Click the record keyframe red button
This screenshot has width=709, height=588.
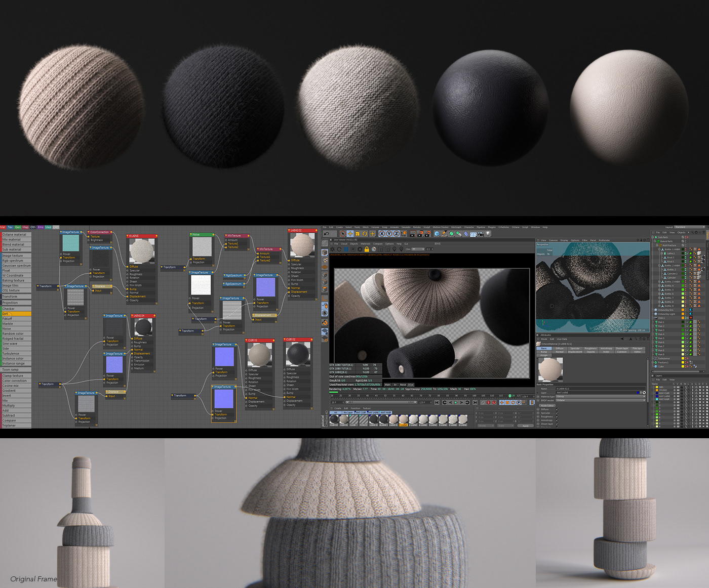tap(488, 402)
